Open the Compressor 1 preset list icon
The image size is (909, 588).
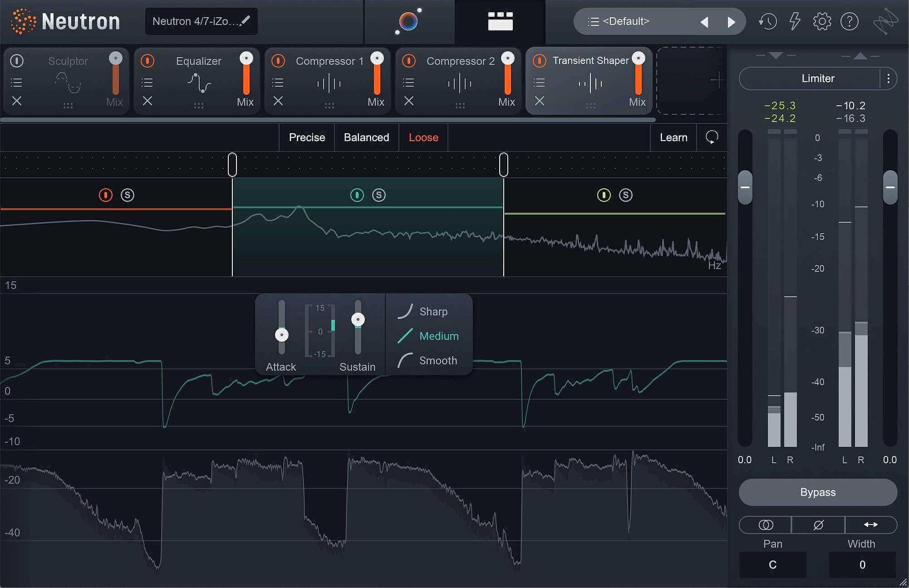pyautogui.click(x=278, y=83)
